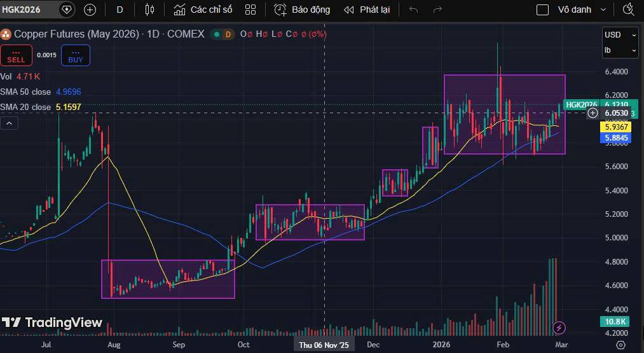Click the 2026 label on time axis
This screenshot has width=644, height=353.
pyautogui.click(x=441, y=345)
